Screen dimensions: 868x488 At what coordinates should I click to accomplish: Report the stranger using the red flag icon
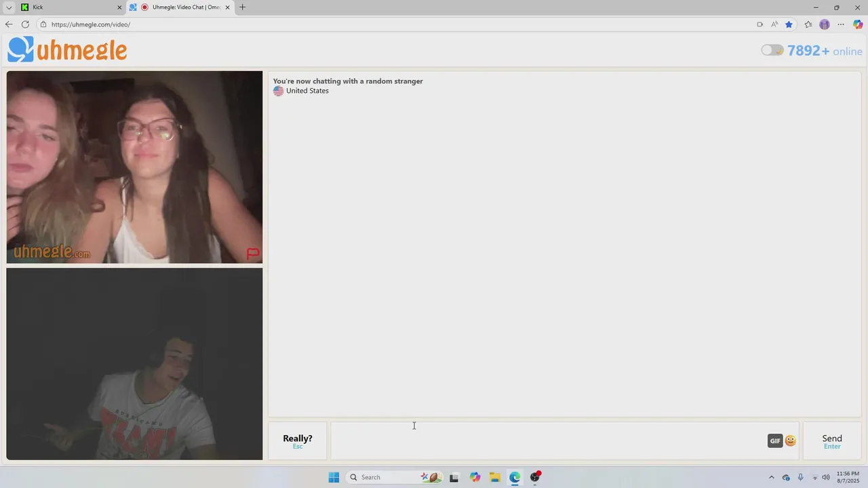pos(253,253)
